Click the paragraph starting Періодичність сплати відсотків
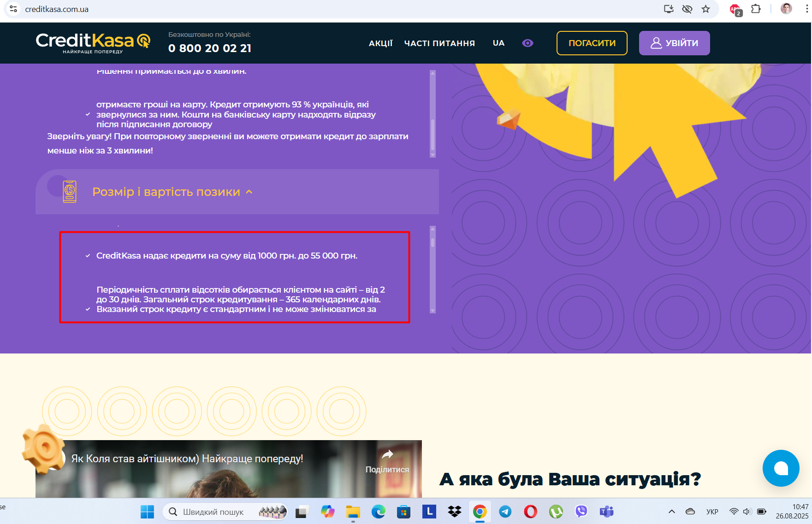The image size is (812, 524). [x=241, y=300]
